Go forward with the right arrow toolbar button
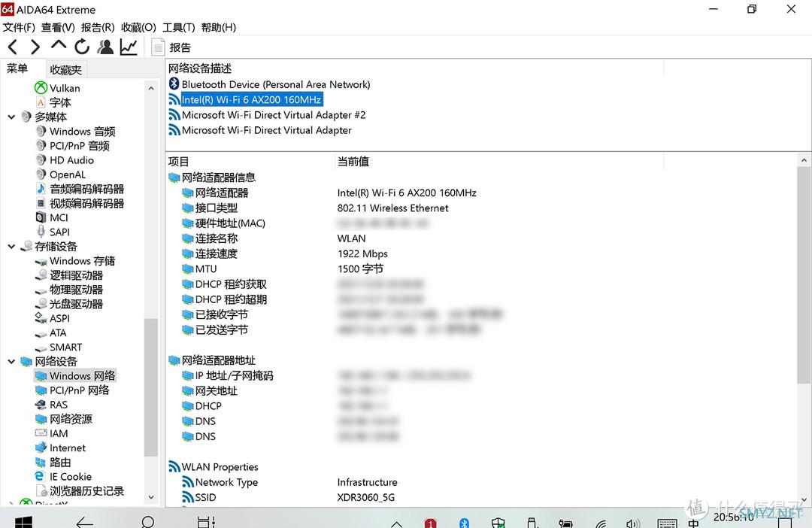 [x=35, y=47]
